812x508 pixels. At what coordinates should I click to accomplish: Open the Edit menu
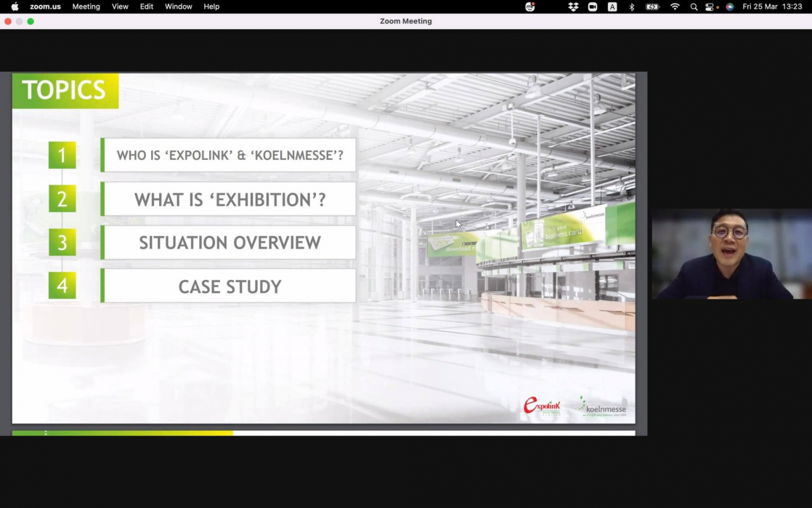147,7
